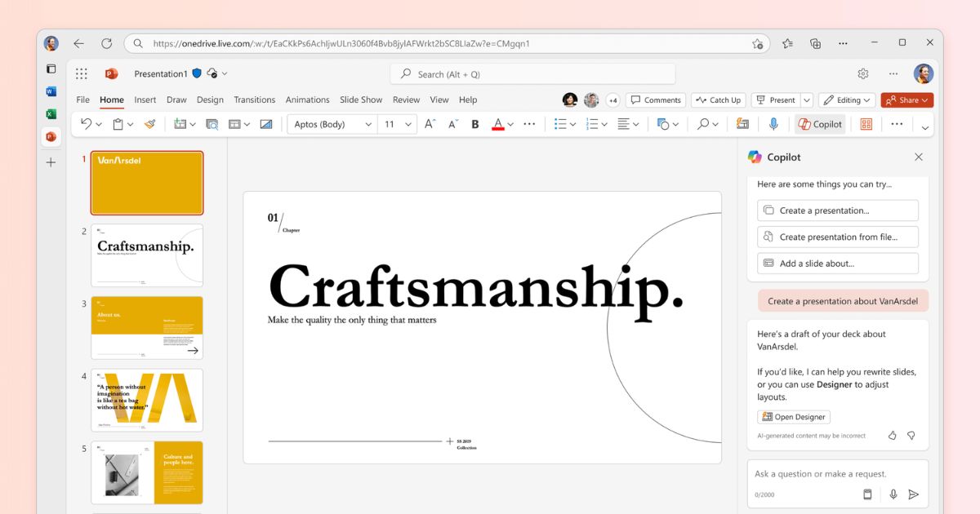Viewport: 980px width, 514px height.
Task: Click the Format Painter icon
Action: tap(149, 124)
